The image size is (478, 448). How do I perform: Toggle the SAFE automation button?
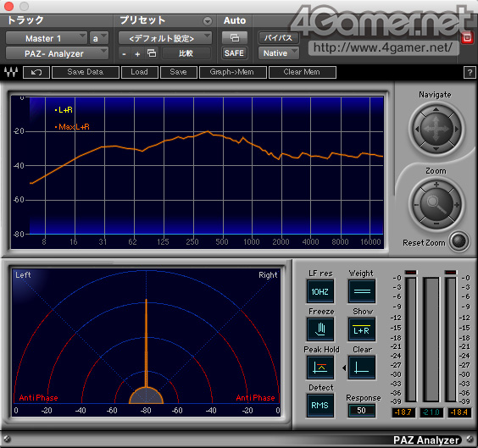click(235, 53)
